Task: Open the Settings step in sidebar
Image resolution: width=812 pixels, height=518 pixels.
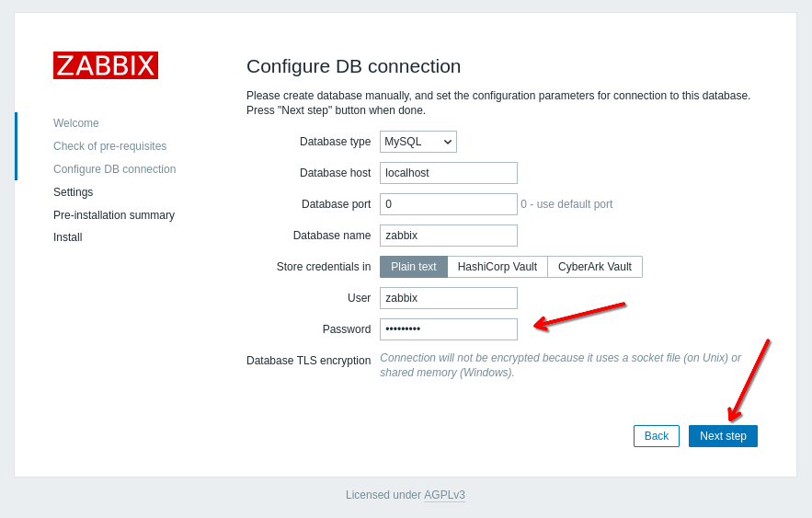Action: coord(73,192)
